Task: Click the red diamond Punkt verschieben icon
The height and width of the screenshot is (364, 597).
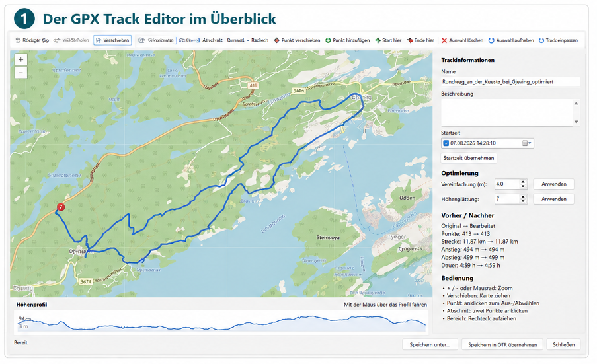Action: click(x=277, y=40)
